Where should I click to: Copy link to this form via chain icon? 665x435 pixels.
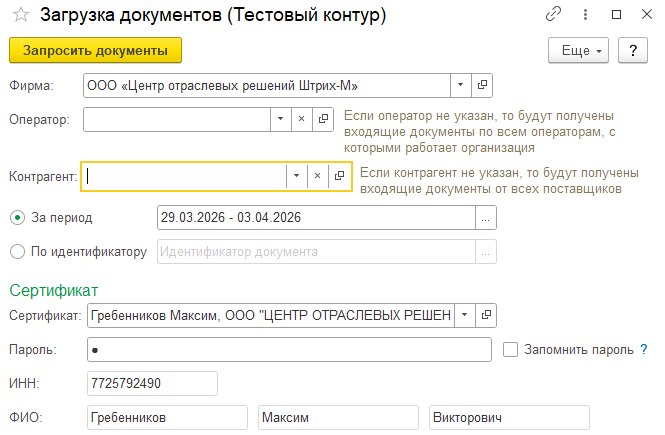(553, 14)
